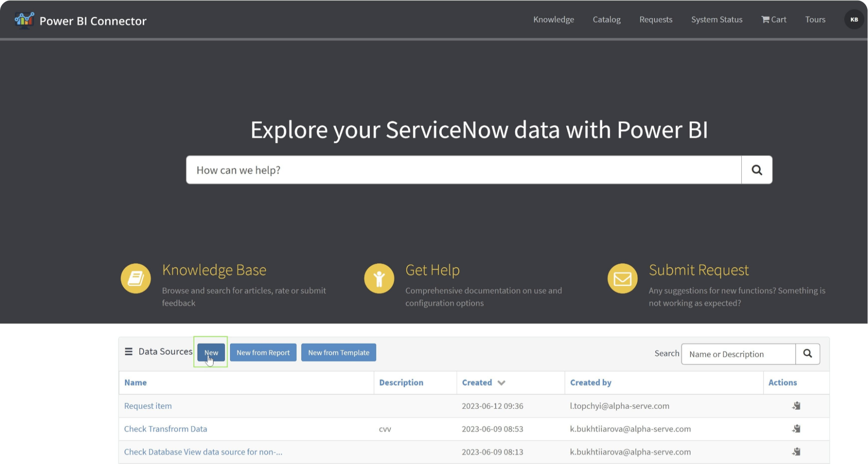Click the New from Report button
868x464 pixels.
(x=263, y=352)
